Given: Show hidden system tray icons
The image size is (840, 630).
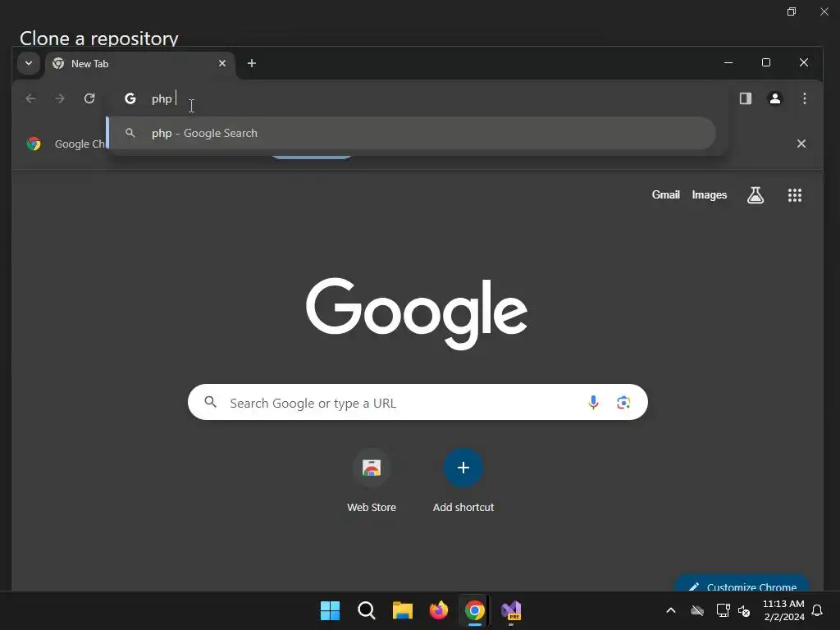Looking at the screenshot, I should point(671,610).
